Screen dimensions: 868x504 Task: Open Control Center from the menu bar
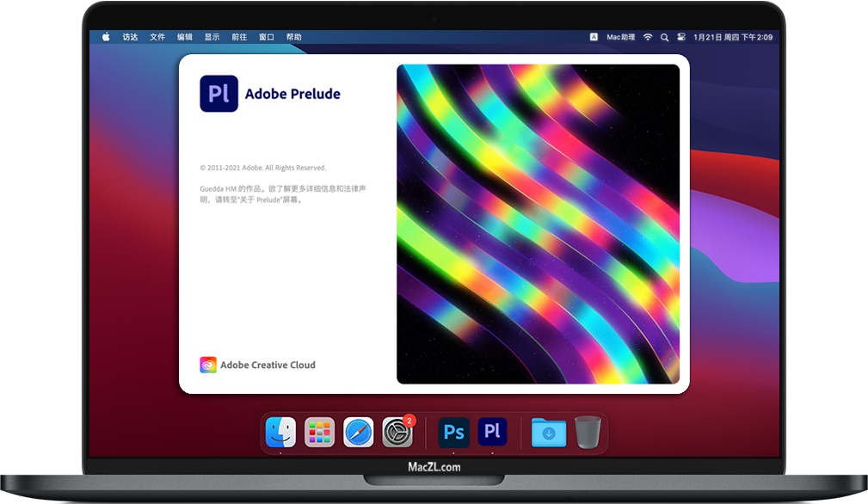coord(682,37)
